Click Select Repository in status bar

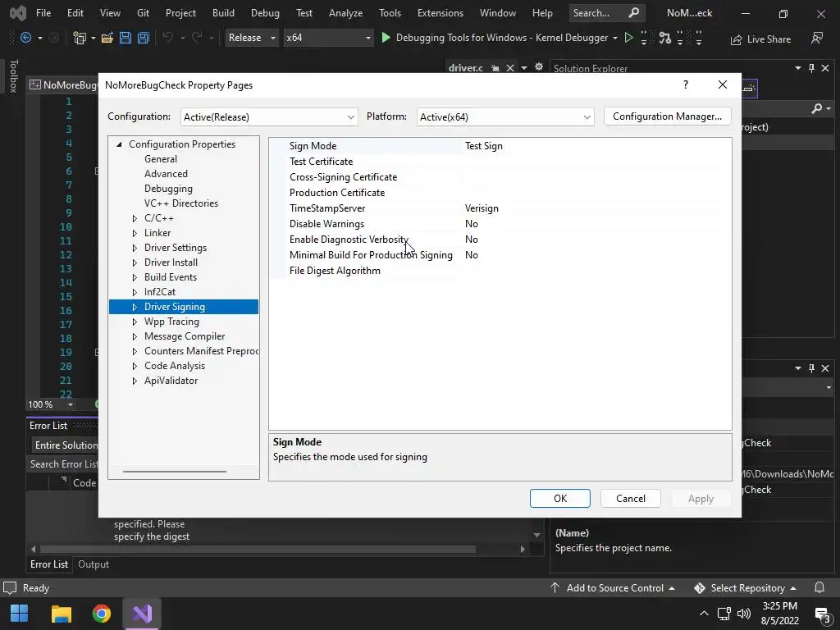pos(745,587)
